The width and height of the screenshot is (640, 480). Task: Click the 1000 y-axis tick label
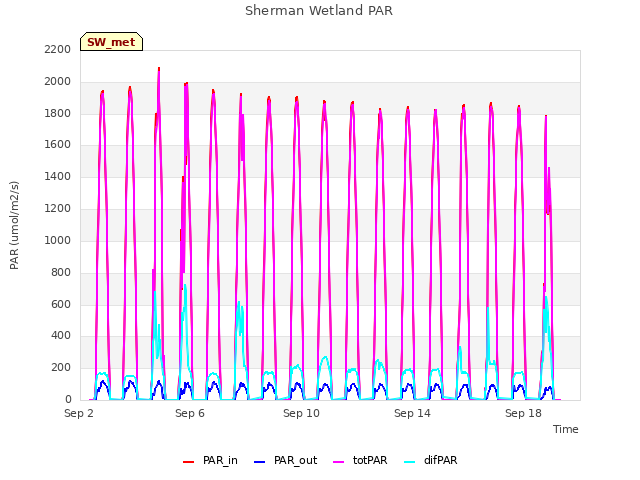58,240
